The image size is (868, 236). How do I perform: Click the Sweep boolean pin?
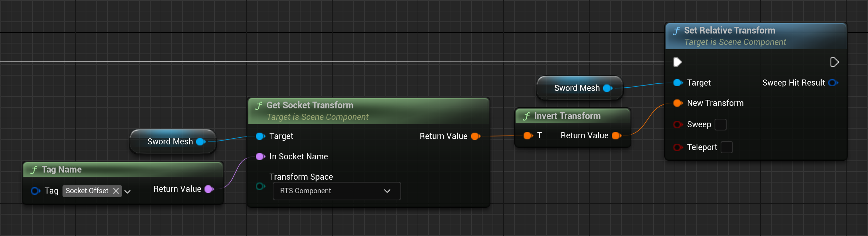pos(678,124)
